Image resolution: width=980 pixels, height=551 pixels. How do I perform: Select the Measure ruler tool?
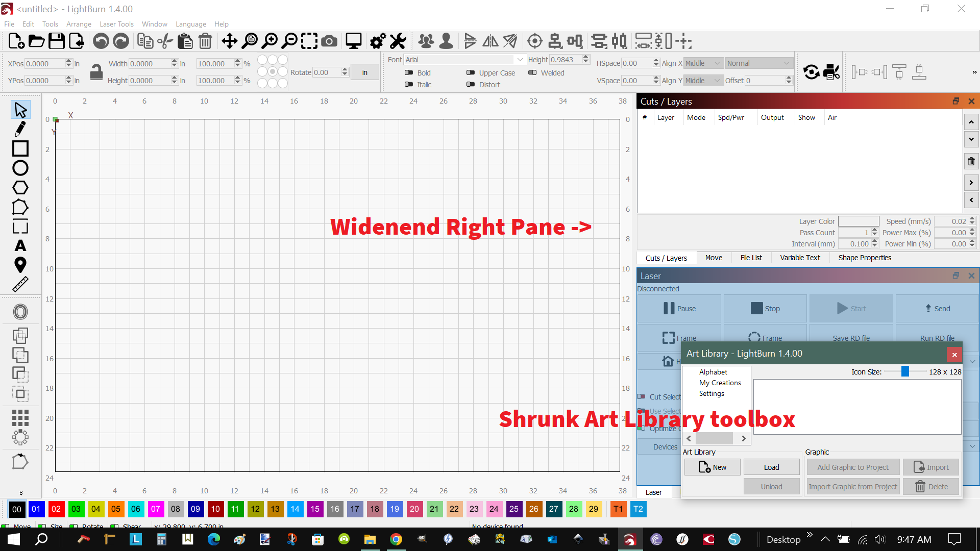[x=20, y=284]
